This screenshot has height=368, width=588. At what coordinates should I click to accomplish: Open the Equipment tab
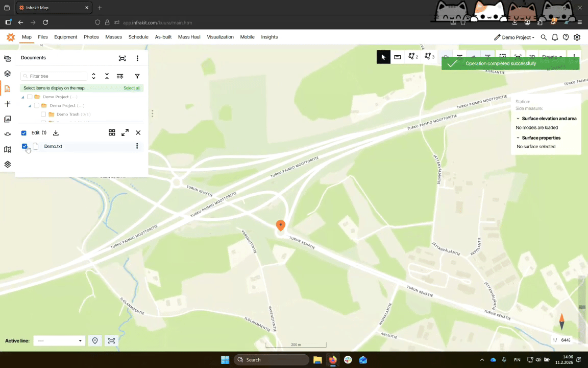(66, 37)
